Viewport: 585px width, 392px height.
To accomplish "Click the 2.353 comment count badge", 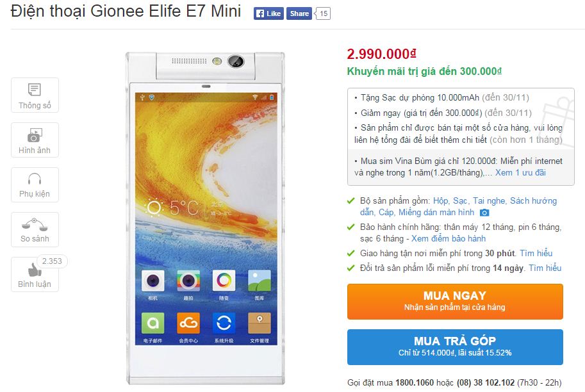I will [x=53, y=261].
